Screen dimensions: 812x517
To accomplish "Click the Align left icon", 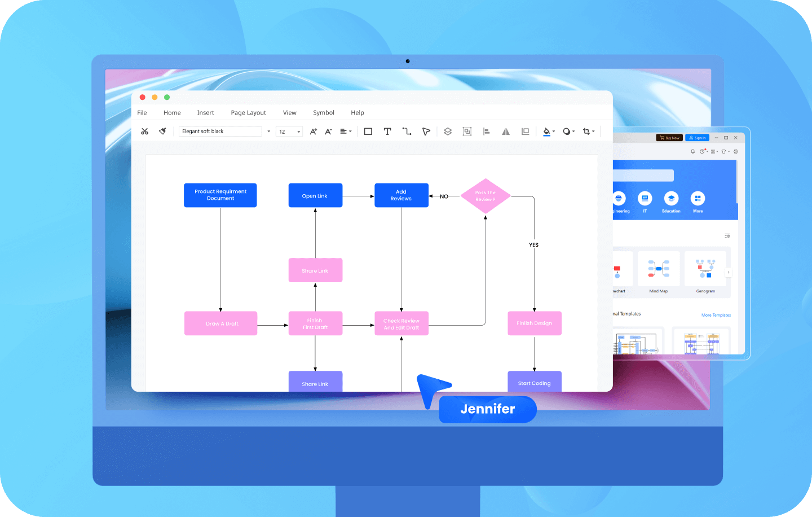I will tap(486, 132).
